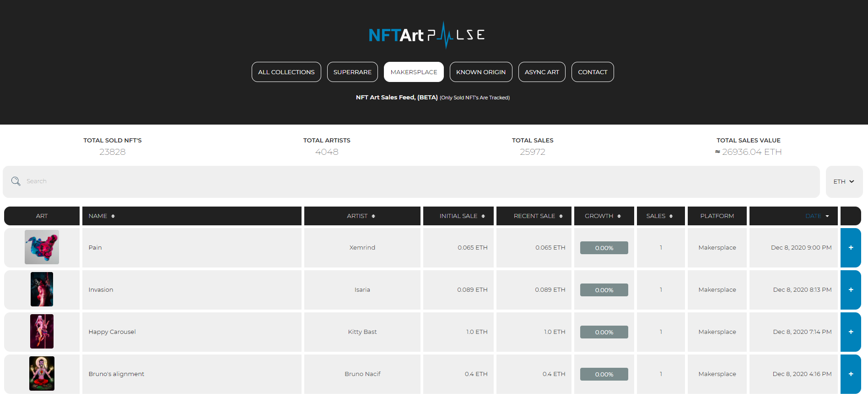Open the ETH currency dropdown
868x398 pixels.
844,182
